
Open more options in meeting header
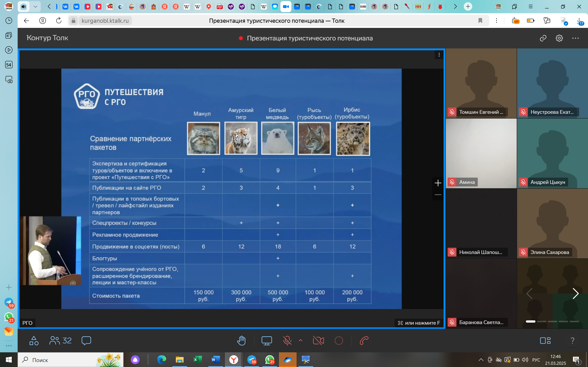pyautogui.click(x=575, y=38)
